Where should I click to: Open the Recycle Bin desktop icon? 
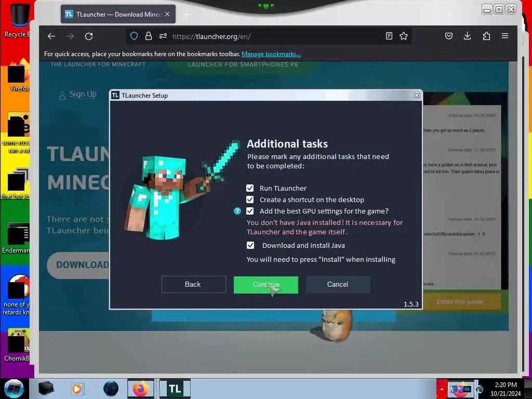[x=17, y=20]
